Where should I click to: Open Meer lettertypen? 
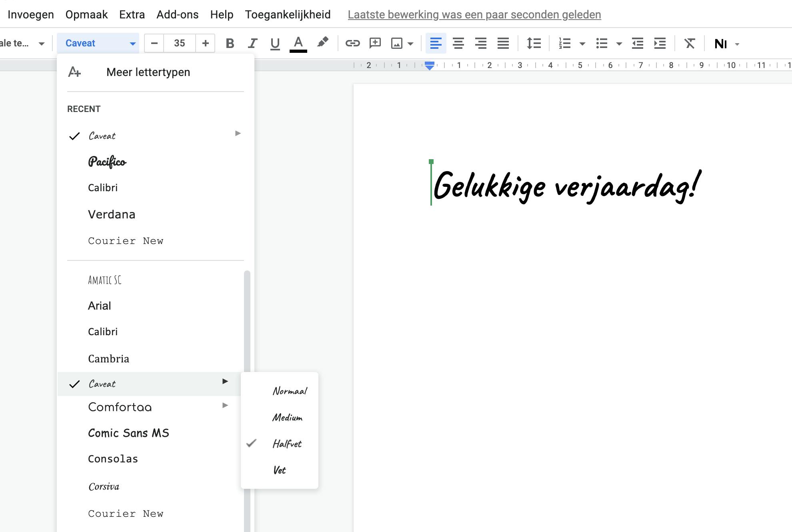tap(148, 72)
